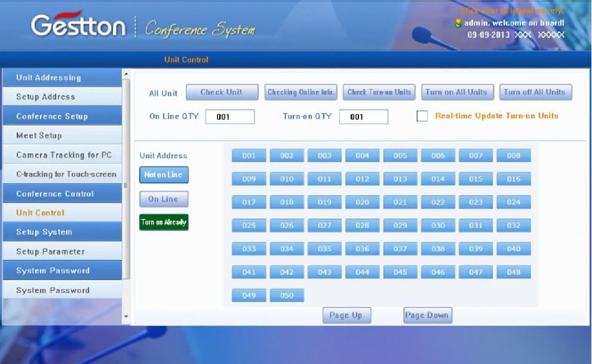Turn off All Units
The image size is (592, 364).
coord(535,92)
